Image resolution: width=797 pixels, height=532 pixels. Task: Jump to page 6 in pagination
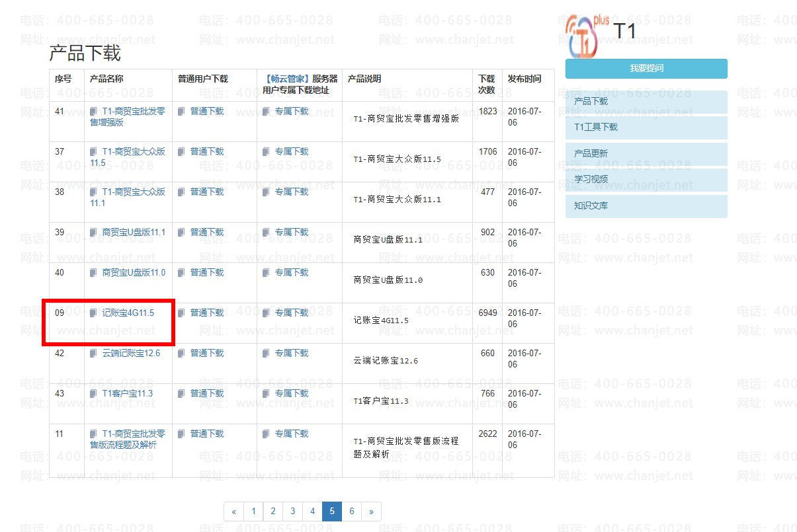click(352, 512)
